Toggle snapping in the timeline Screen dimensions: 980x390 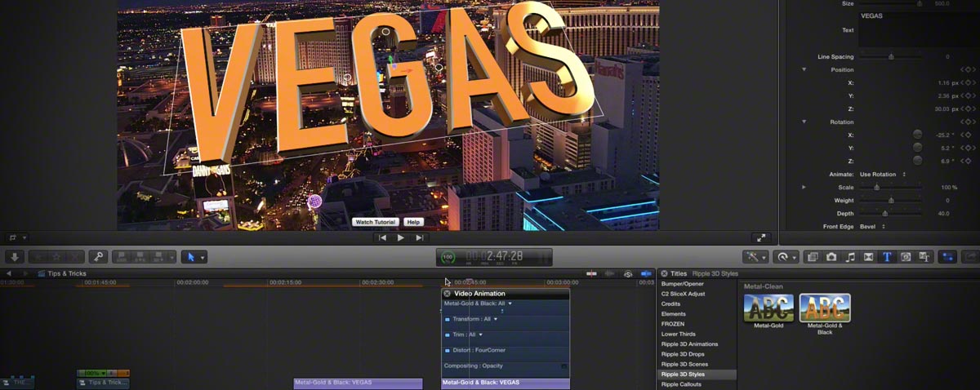647,273
